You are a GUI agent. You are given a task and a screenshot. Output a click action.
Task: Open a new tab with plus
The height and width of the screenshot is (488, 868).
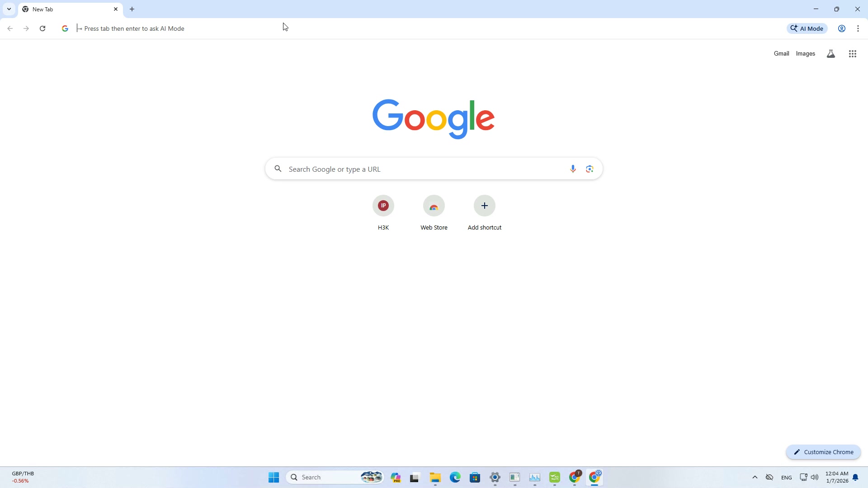tap(132, 9)
